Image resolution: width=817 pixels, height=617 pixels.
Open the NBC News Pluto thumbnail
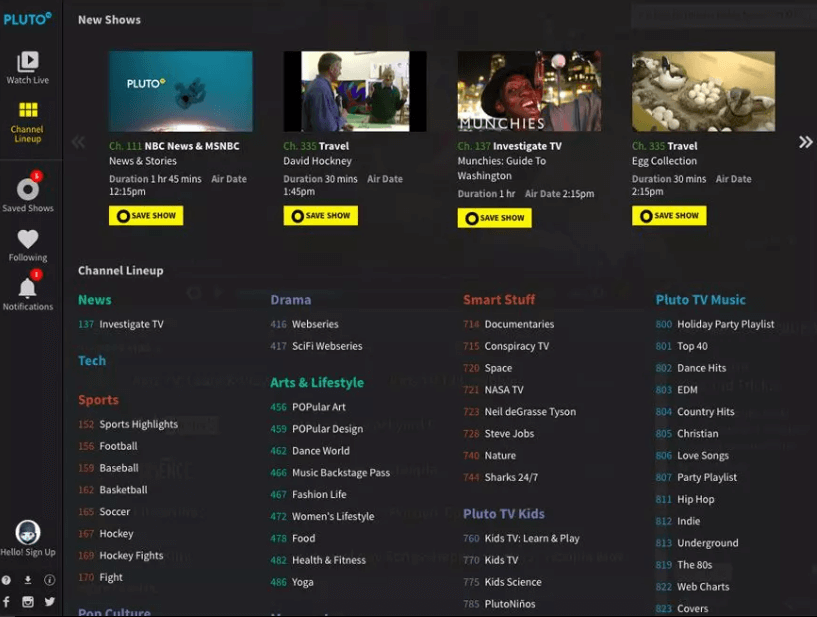tap(181, 91)
